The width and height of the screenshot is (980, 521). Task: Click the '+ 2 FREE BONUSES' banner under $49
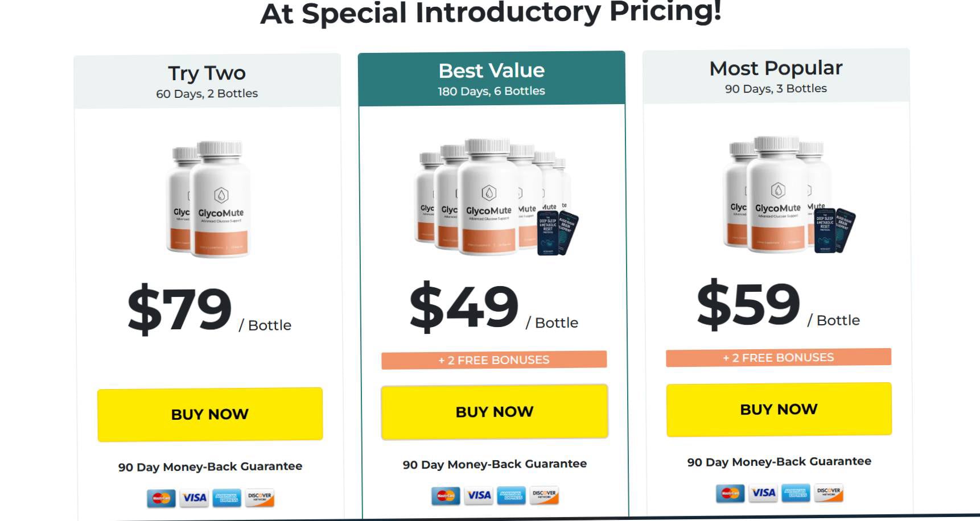click(494, 359)
